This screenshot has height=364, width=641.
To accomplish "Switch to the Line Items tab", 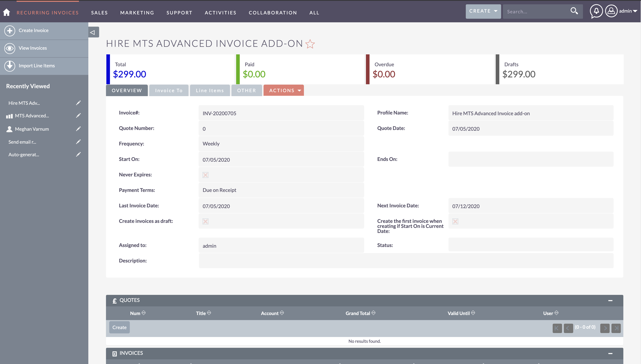I will 210,91.
